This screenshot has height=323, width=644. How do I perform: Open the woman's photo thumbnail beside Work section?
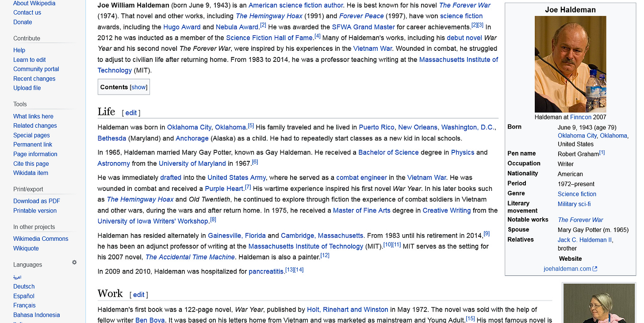pos(599,303)
